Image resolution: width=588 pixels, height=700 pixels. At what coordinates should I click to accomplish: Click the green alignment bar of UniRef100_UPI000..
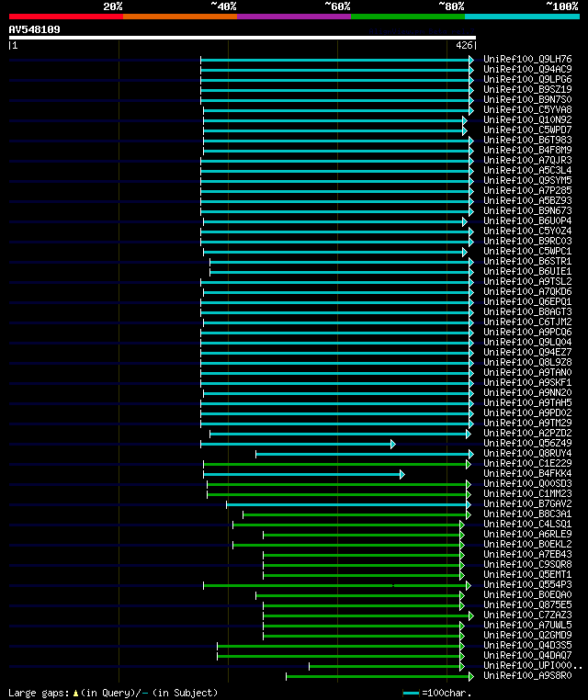click(x=387, y=667)
